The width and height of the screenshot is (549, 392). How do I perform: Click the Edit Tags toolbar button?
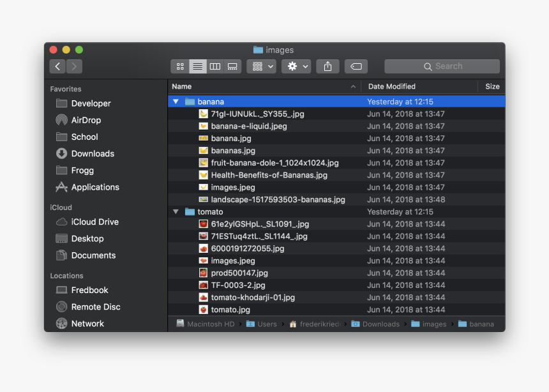point(356,66)
